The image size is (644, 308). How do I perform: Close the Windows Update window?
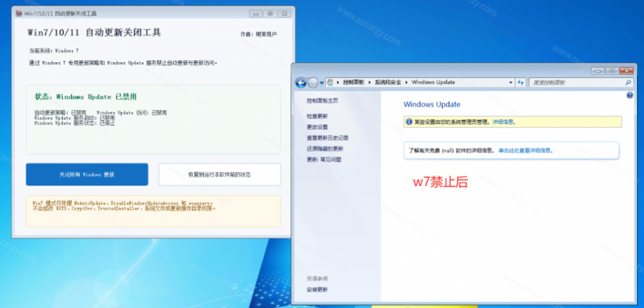pyautogui.click(x=626, y=70)
